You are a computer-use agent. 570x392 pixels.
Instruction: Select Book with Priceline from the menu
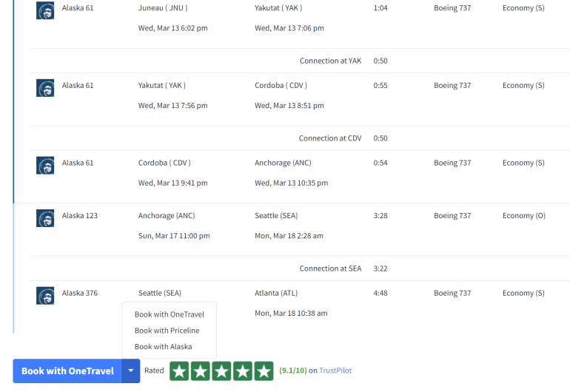tap(167, 331)
